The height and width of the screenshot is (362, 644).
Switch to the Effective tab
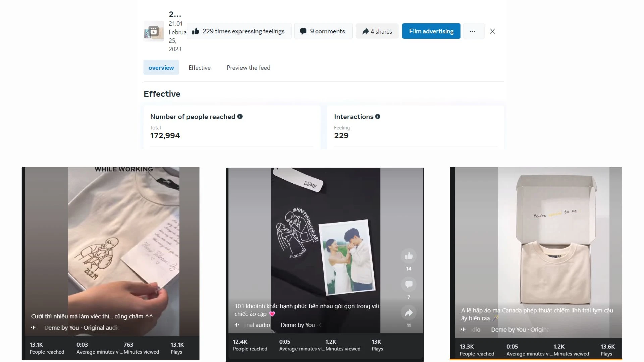(x=199, y=68)
